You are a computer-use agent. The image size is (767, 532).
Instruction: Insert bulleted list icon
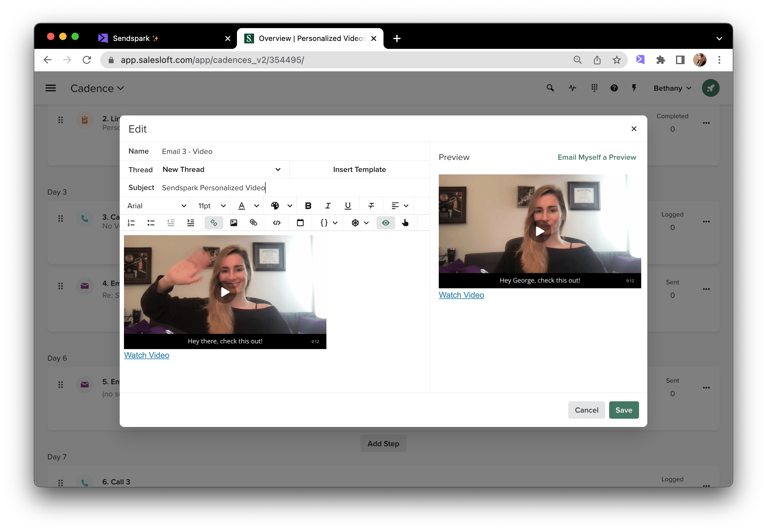(151, 223)
